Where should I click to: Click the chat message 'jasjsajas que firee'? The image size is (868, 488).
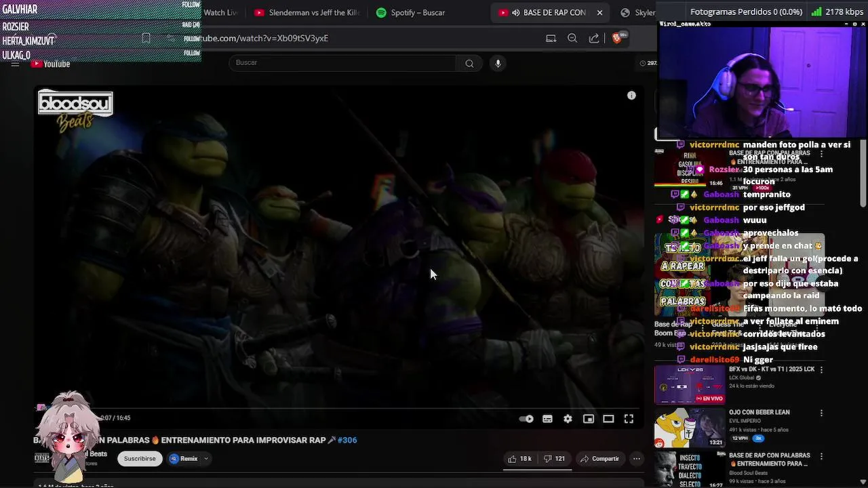pyautogui.click(x=780, y=347)
